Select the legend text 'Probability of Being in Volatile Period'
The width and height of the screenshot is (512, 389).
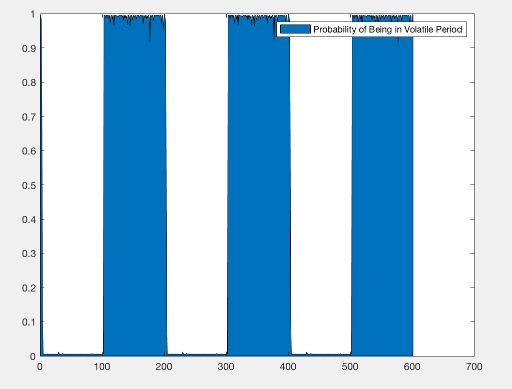[x=388, y=29]
